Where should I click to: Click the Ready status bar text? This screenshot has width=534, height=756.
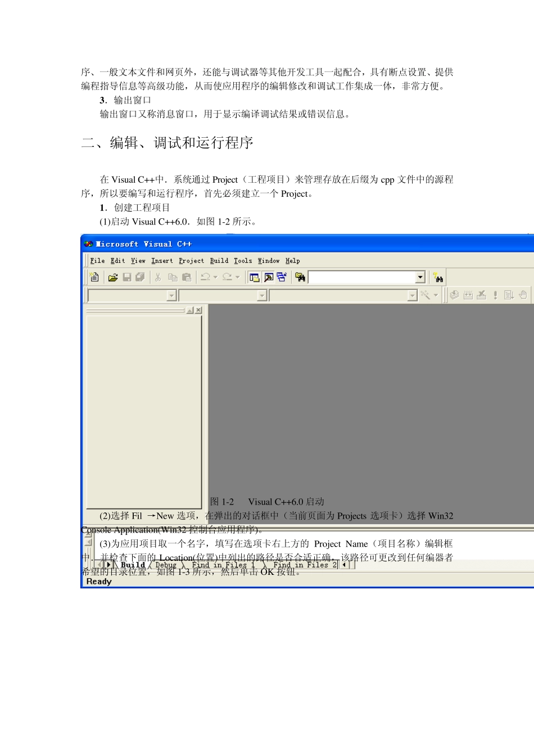pyautogui.click(x=99, y=582)
